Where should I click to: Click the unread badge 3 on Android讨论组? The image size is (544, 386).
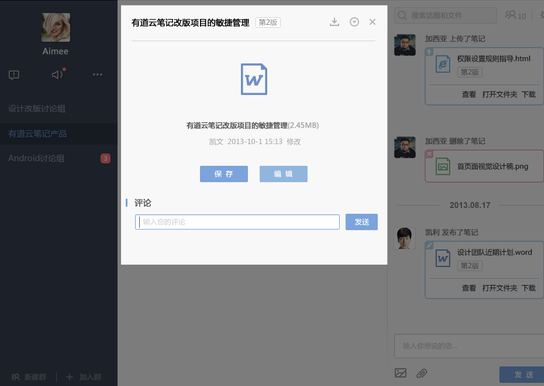[105, 158]
